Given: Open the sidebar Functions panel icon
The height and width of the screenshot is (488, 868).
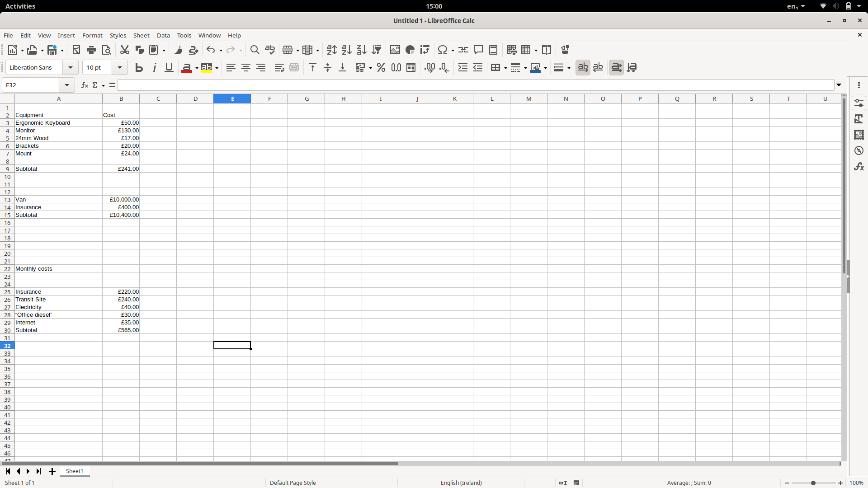Looking at the screenshot, I should tap(859, 166).
